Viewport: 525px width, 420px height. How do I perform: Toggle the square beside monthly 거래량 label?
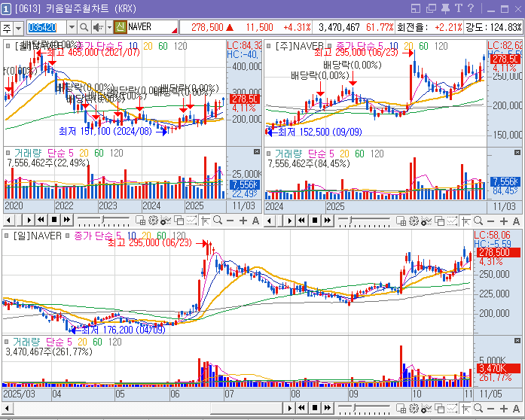click(8, 153)
